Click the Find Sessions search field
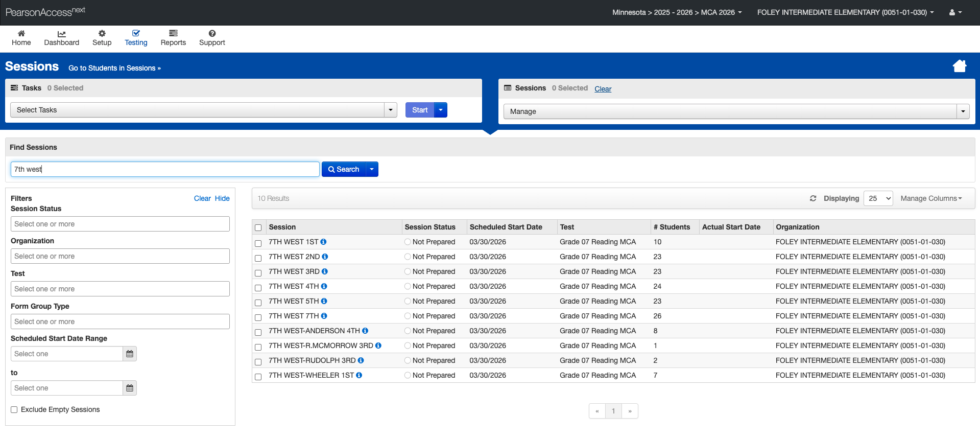The height and width of the screenshot is (437, 980). click(165, 169)
